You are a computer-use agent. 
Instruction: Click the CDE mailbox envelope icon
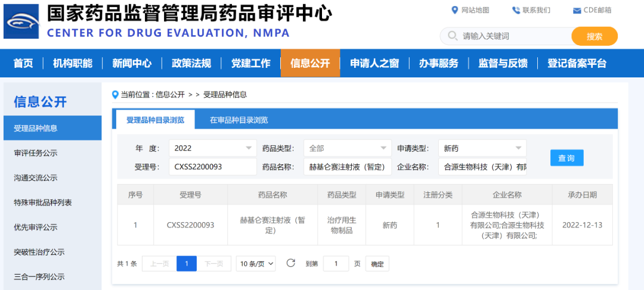(x=577, y=11)
